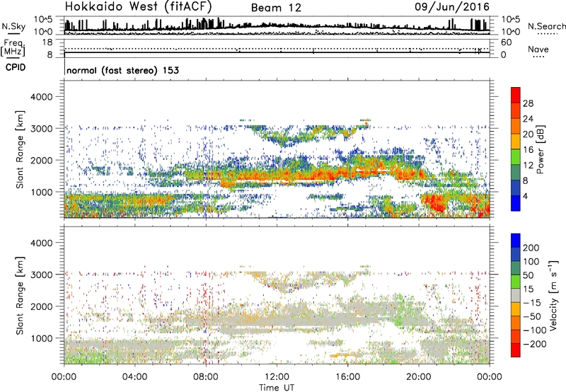This screenshot has height=392, width=566.
Task: Click '2000' tick on velocity panel axis
Action: [41, 306]
